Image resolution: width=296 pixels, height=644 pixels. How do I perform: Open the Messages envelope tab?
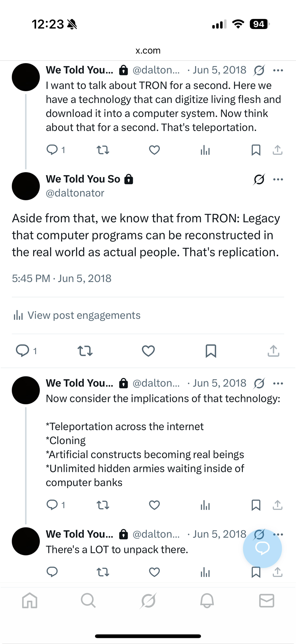(x=266, y=601)
